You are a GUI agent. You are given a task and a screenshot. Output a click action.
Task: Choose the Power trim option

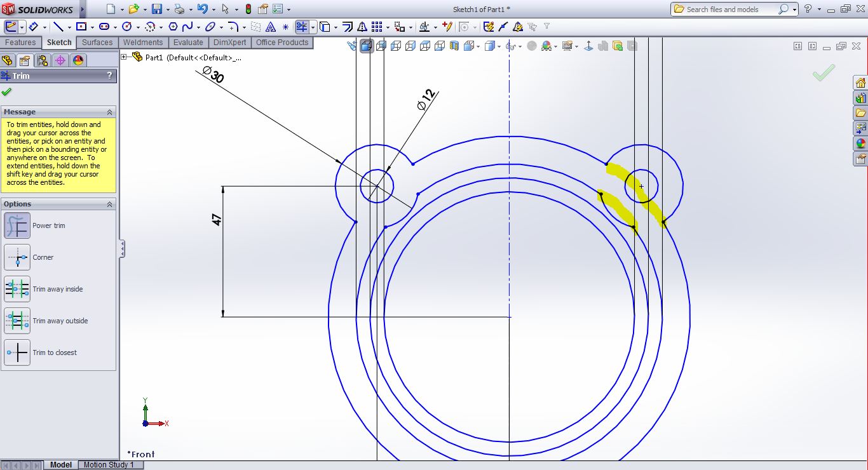(17, 225)
